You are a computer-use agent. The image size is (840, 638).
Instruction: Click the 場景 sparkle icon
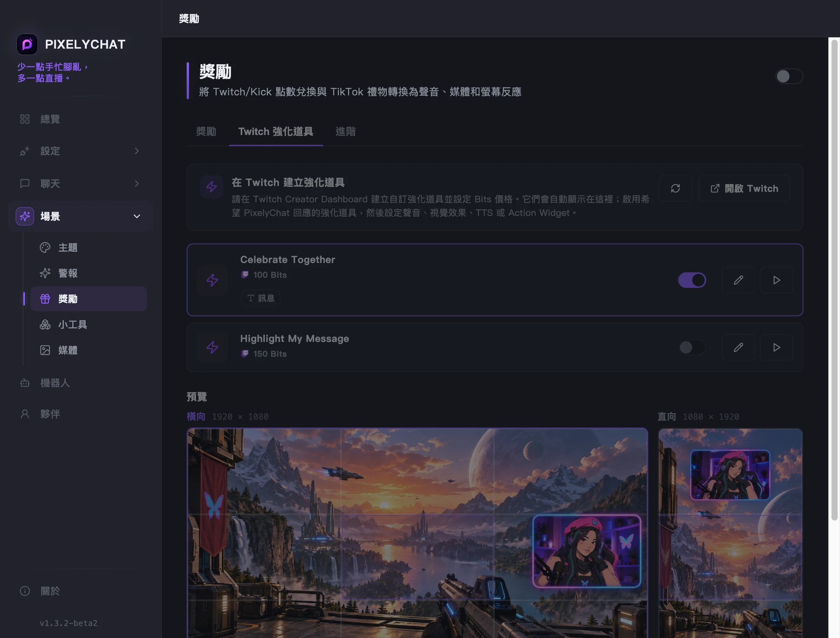(25, 216)
